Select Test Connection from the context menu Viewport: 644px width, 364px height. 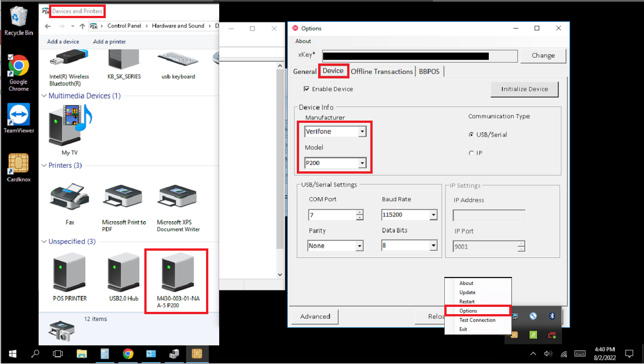click(477, 320)
